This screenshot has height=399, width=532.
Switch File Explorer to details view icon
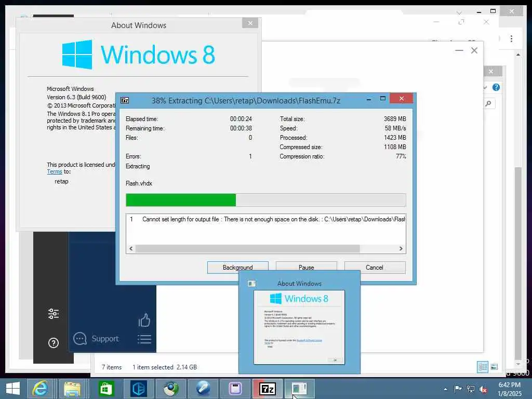pyautogui.click(x=483, y=367)
